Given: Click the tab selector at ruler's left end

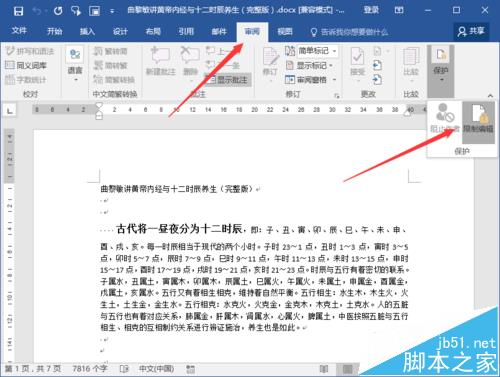Looking at the screenshot, I should click(10, 110).
